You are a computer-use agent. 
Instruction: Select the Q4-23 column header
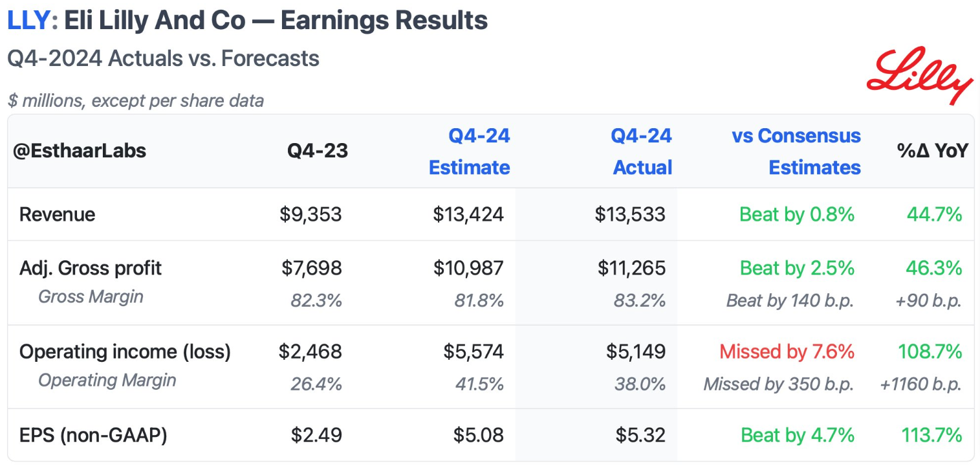click(x=318, y=151)
